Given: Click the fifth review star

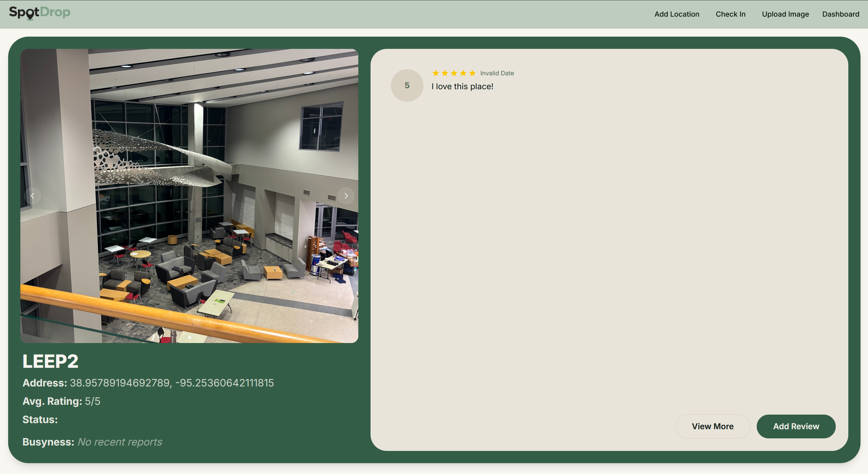Looking at the screenshot, I should 472,73.
